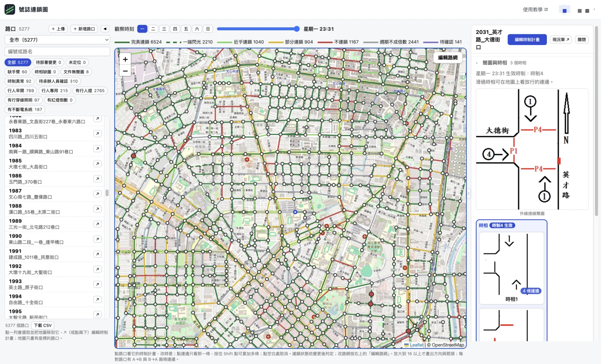Filter by 有不斷電系統 187

pos(25,110)
